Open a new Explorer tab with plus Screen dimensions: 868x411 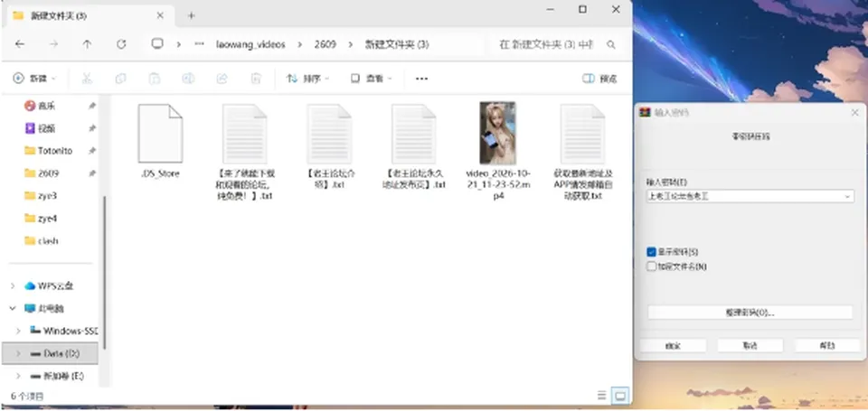[x=192, y=15]
